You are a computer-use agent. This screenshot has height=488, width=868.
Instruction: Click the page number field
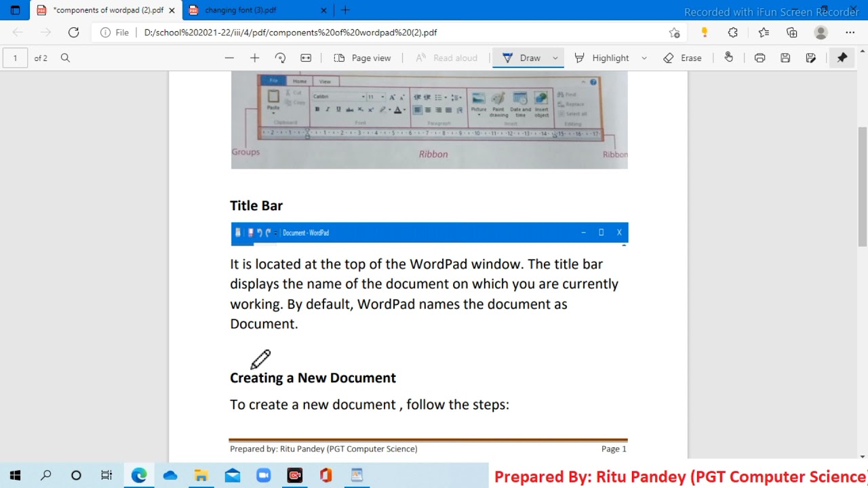15,58
